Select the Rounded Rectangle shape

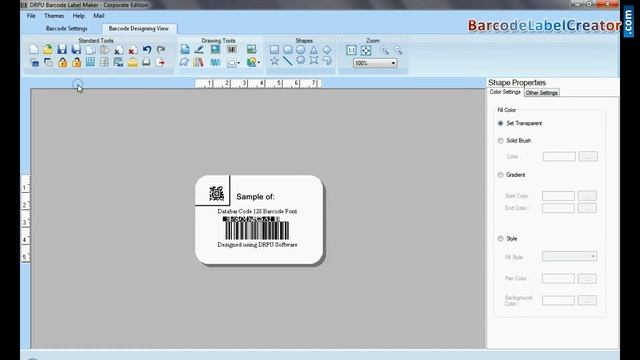(288, 49)
